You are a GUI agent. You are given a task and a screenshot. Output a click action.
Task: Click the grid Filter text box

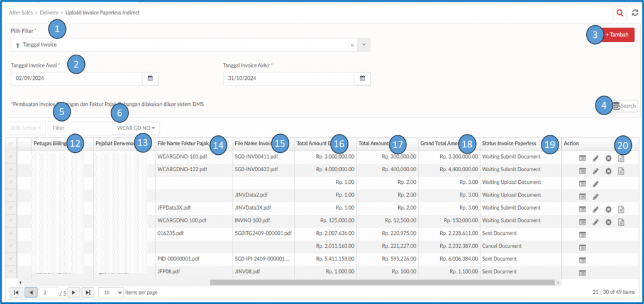pos(80,128)
